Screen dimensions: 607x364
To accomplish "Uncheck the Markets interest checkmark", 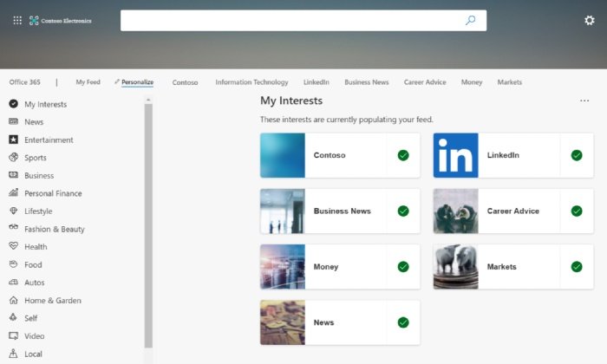I will pyautogui.click(x=577, y=267).
